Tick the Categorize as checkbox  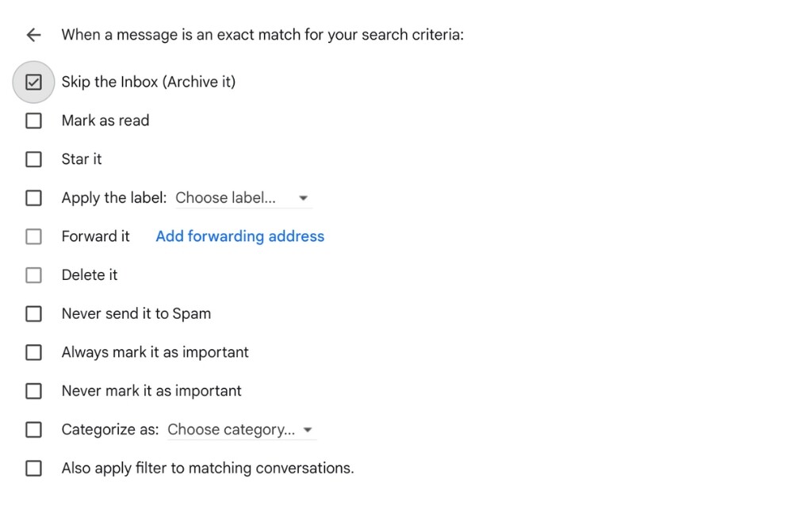(33, 429)
